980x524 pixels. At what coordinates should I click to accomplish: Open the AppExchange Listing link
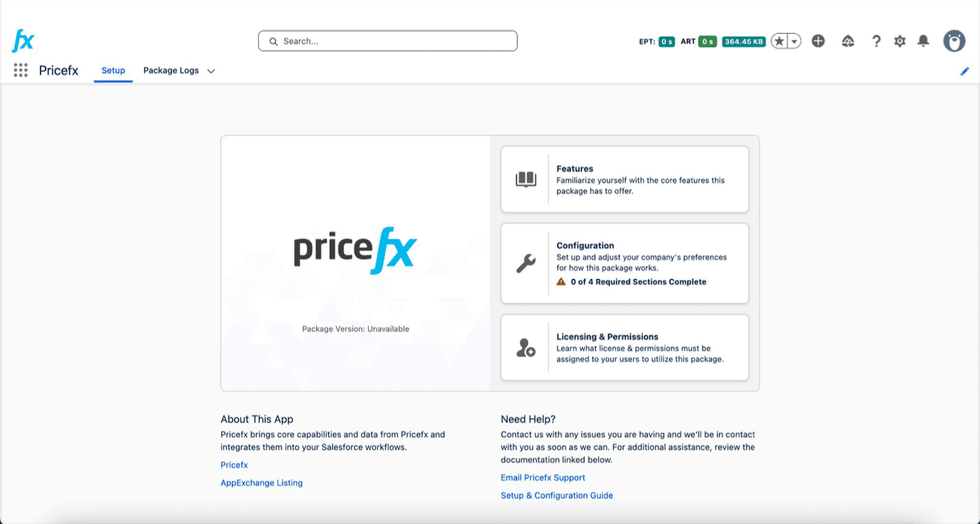261,483
